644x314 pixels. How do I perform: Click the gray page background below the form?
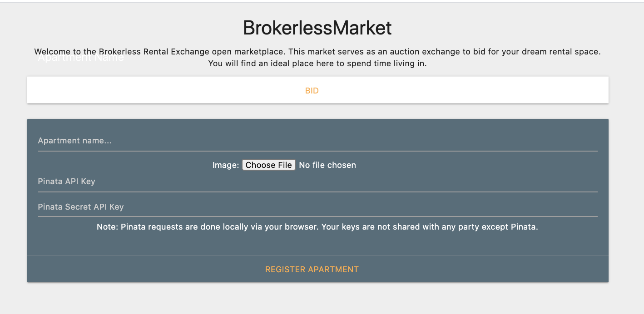click(317, 298)
